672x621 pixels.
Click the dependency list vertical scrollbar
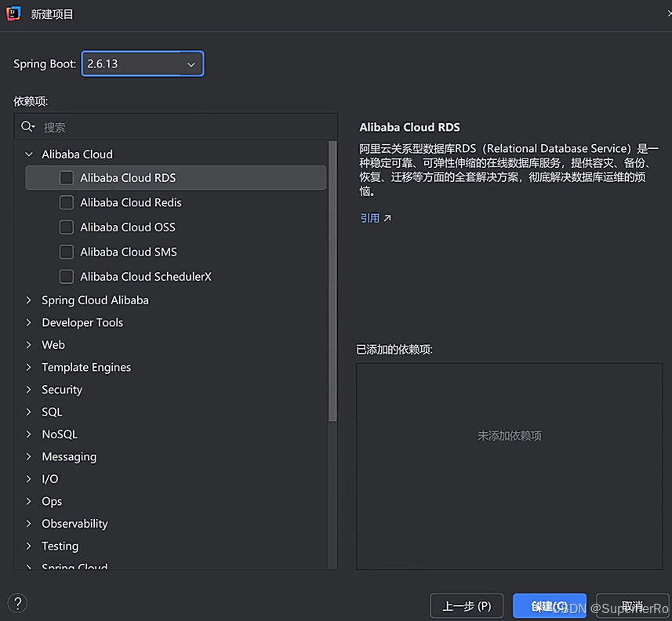(x=332, y=281)
